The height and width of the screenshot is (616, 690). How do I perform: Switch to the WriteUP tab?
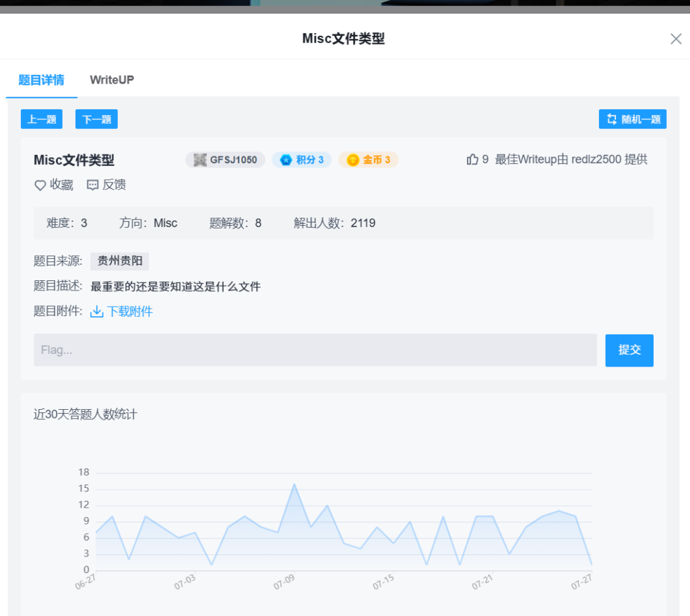pos(112,80)
